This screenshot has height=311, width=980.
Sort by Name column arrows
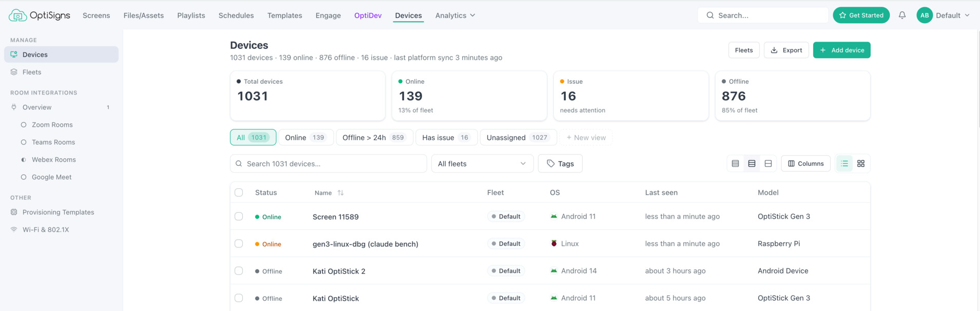point(340,193)
